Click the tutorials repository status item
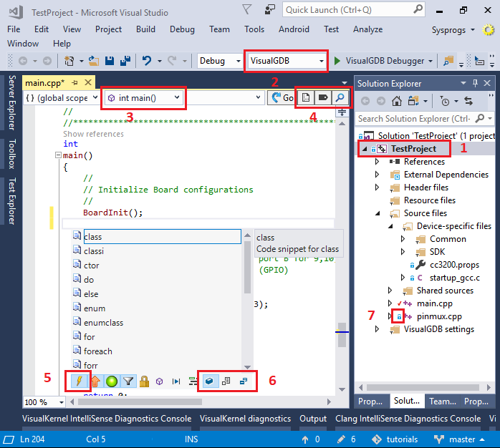Viewport: 500px width, 448px height. pos(395,439)
